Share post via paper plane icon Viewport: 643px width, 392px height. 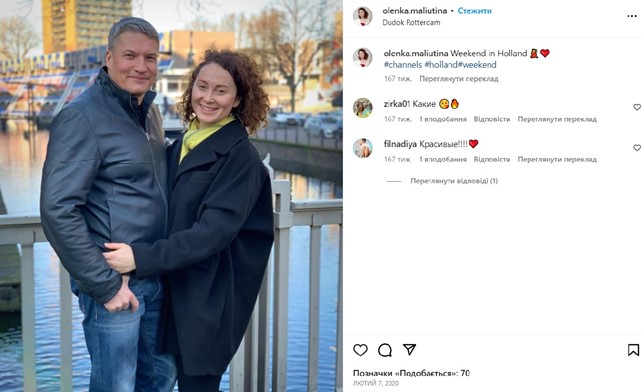click(409, 349)
